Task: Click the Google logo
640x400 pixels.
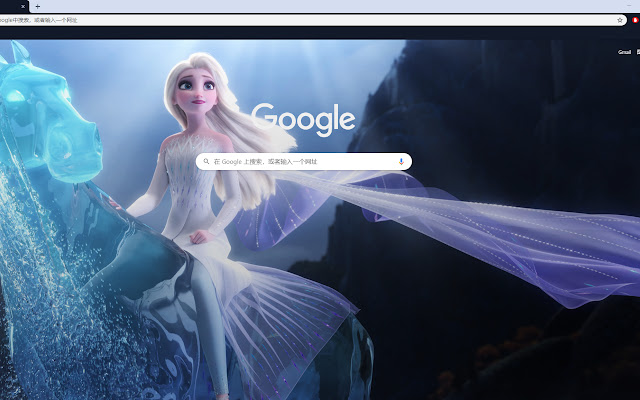Action: pos(303,119)
